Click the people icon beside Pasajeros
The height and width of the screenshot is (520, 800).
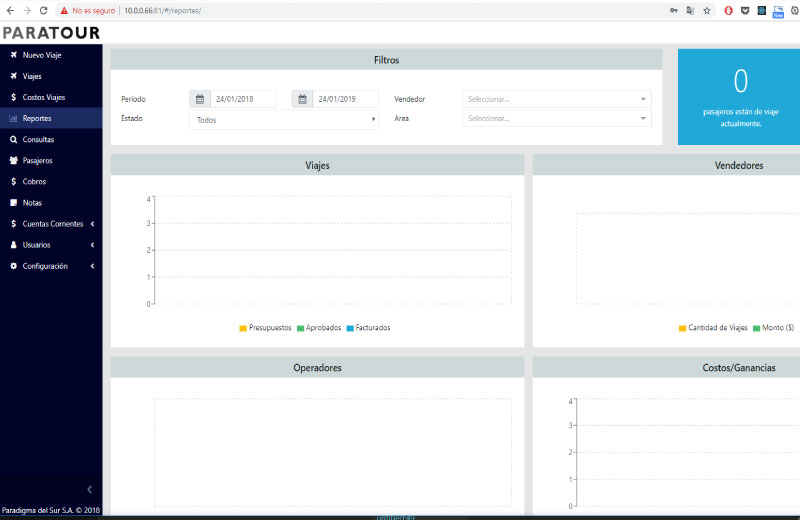pyautogui.click(x=13, y=161)
